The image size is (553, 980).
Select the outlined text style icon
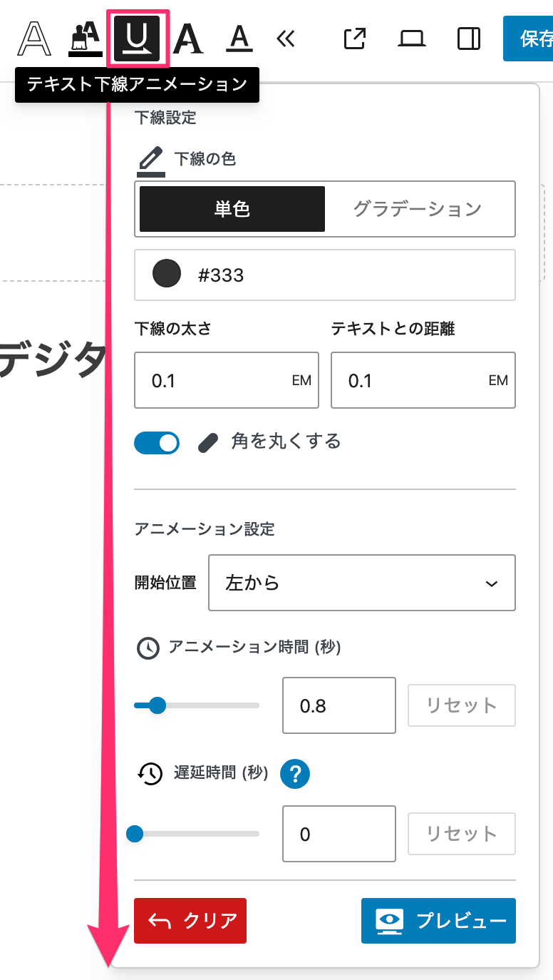(x=34, y=39)
